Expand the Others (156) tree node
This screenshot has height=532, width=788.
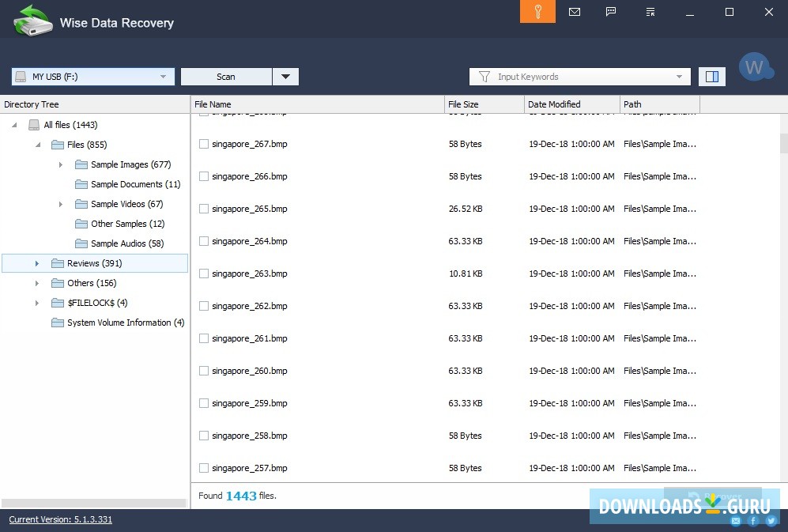tap(37, 283)
